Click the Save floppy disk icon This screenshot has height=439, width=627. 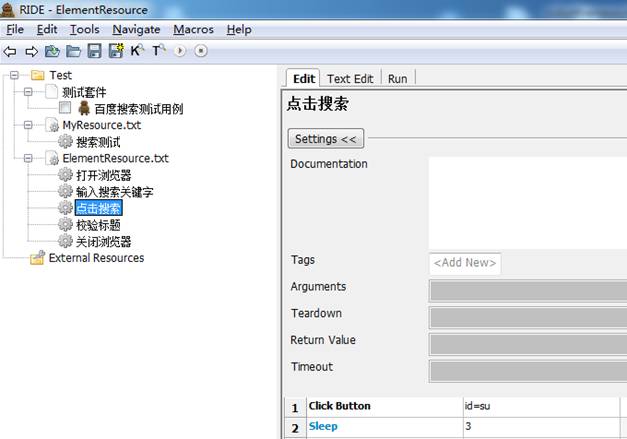[x=95, y=51]
